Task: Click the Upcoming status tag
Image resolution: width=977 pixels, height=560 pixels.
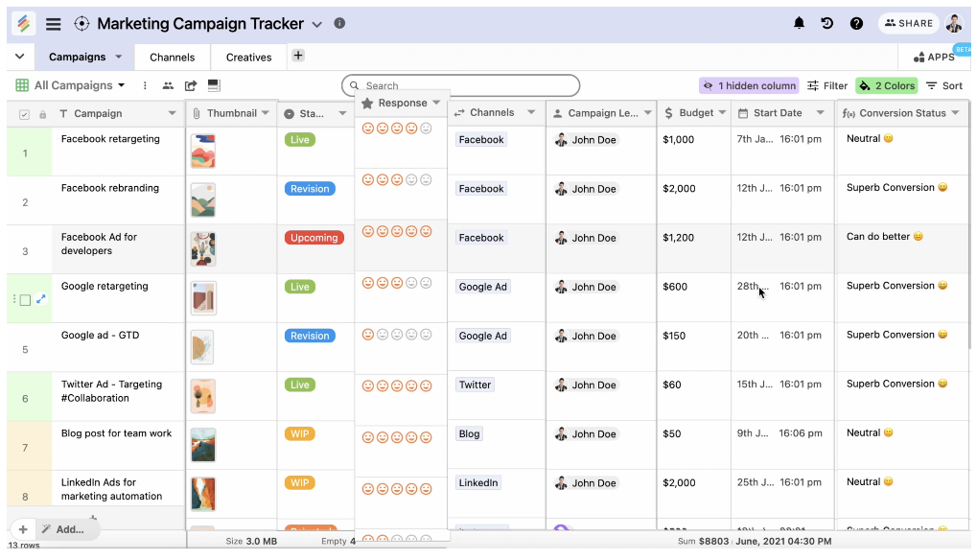Action: pos(314,238)
